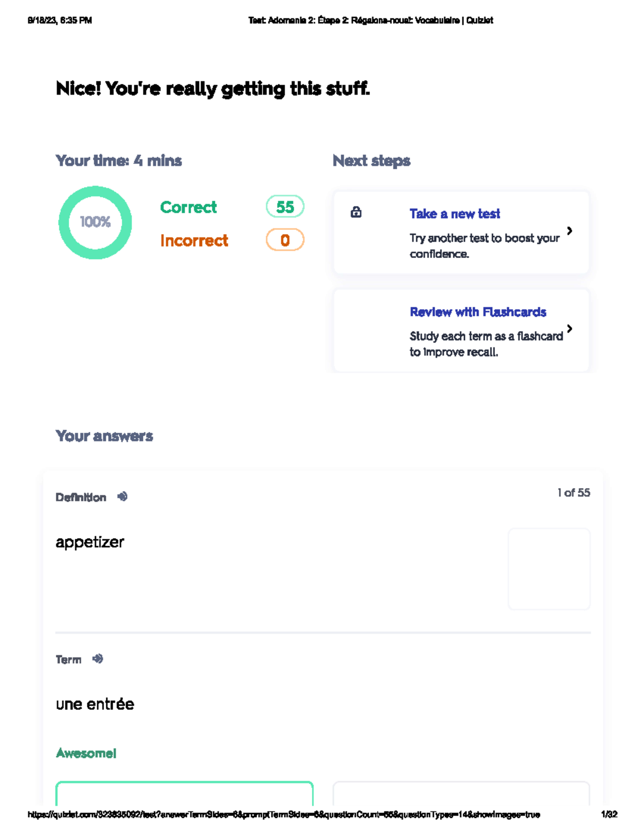Click the 1 of 55 question counter
Viewport: 644px width, 834px height.
[x=574, y=492]
